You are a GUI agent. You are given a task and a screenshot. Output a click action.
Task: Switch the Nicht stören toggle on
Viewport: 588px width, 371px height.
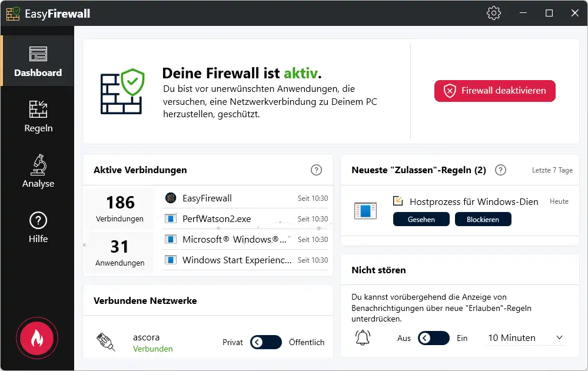point(433,338)
